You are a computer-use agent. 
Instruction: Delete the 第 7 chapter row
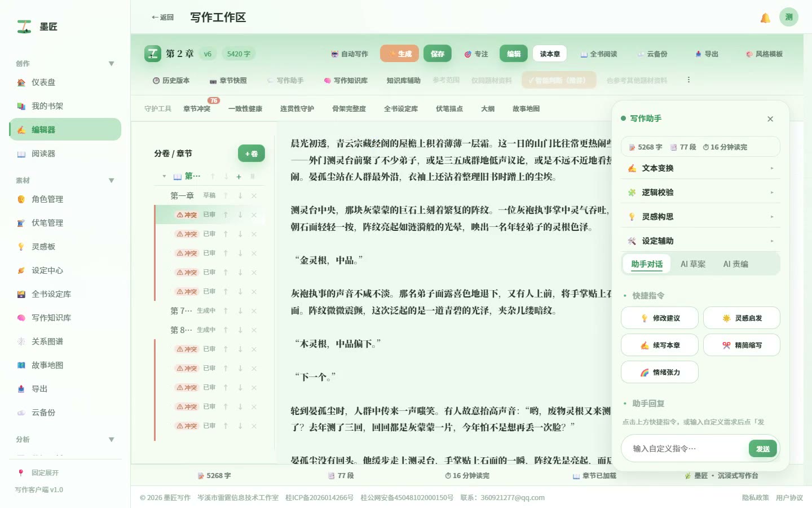tap(254, 311)
